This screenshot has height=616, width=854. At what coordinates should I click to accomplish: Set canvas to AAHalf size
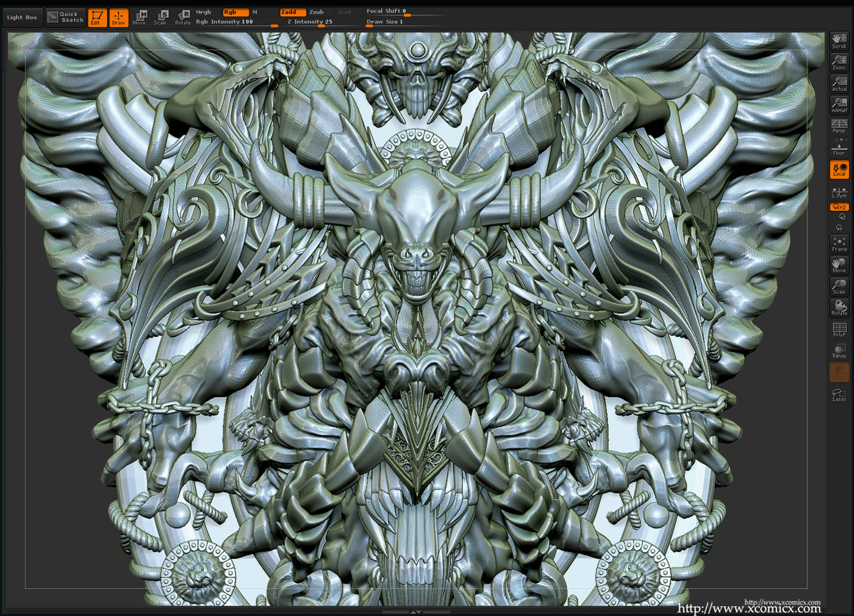click(x=839, y=105)
